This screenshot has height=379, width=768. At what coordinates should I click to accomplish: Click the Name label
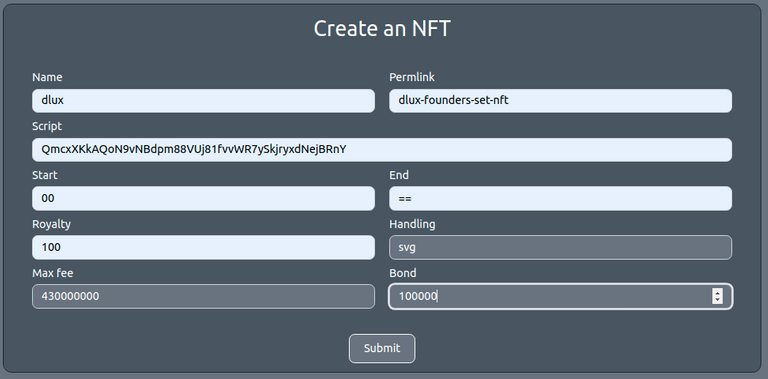point(47,77)
